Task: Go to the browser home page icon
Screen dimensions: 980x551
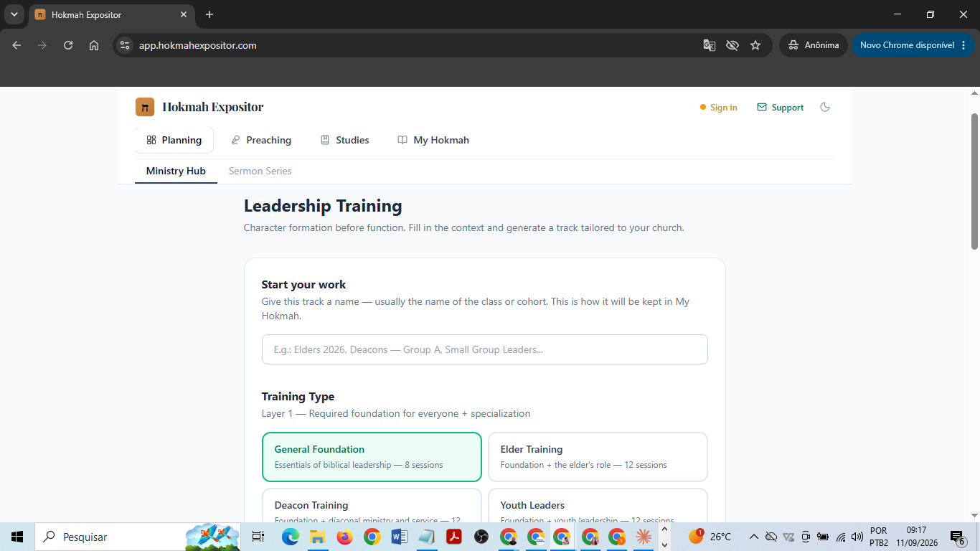Action: 94,45
